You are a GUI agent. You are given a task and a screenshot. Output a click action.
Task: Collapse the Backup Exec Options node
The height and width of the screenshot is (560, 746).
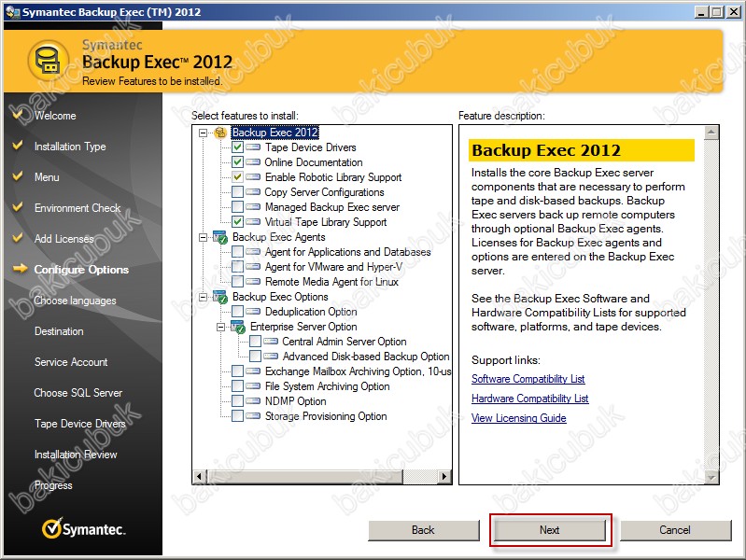pos(204,297)
